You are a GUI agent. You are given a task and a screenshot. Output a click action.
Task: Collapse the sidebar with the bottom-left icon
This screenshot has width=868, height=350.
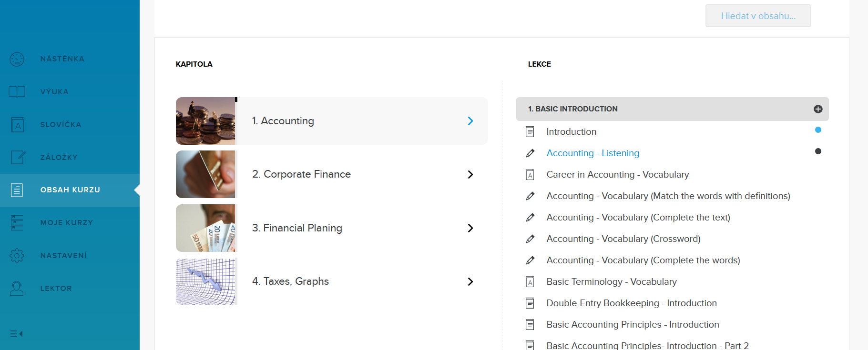click(17, 334)
